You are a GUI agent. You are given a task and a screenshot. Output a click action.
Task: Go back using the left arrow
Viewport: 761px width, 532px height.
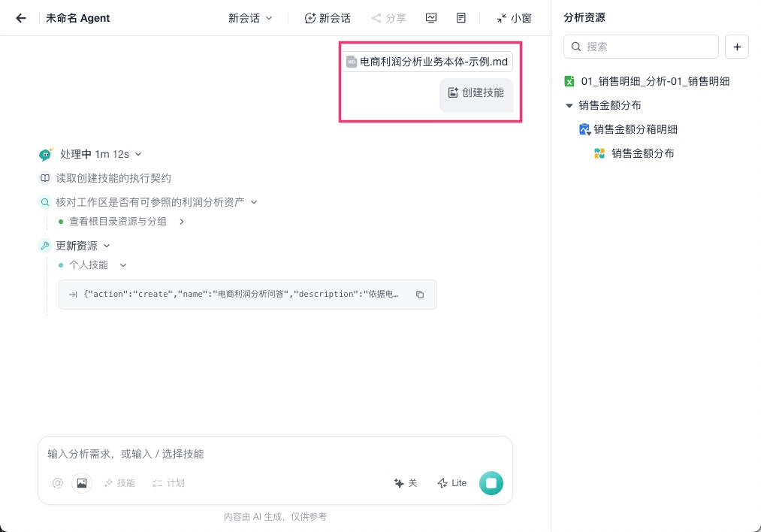point(21,19)
